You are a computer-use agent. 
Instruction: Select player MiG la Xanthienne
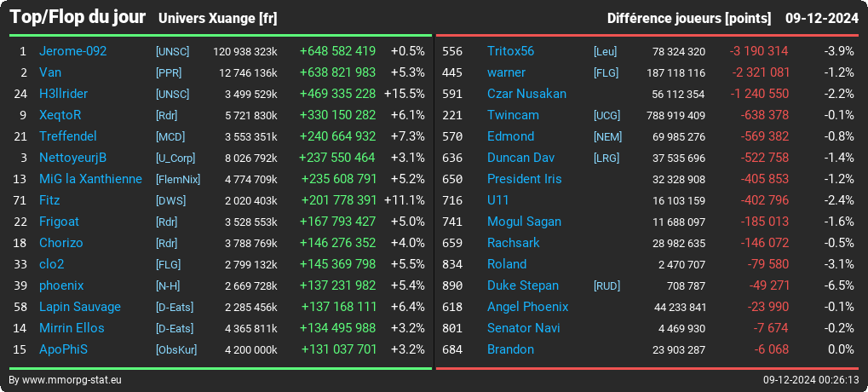click(90, 180)
